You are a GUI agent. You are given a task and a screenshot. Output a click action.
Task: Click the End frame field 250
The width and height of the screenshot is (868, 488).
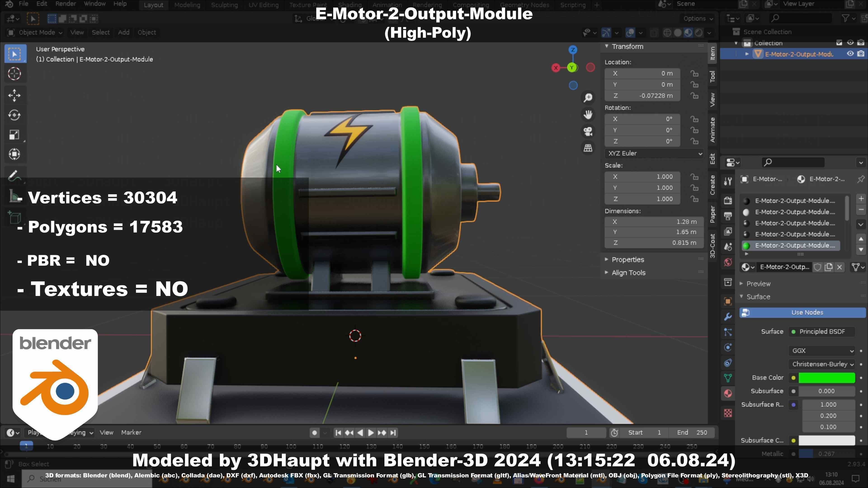(692, 433)
